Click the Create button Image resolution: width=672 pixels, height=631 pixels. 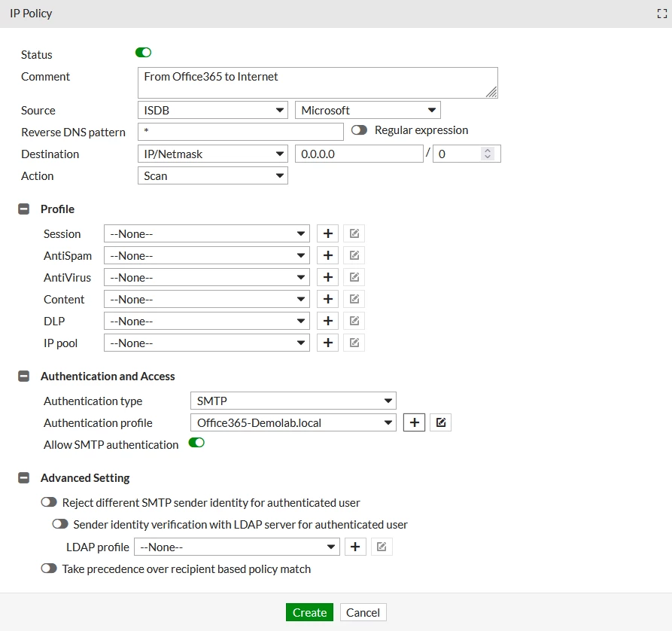pos(309,613)
